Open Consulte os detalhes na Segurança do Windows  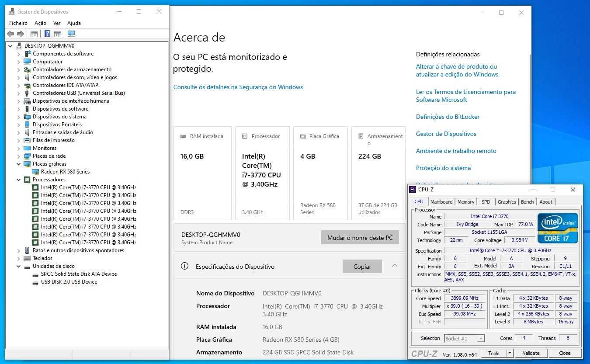(x=238, y=87)
